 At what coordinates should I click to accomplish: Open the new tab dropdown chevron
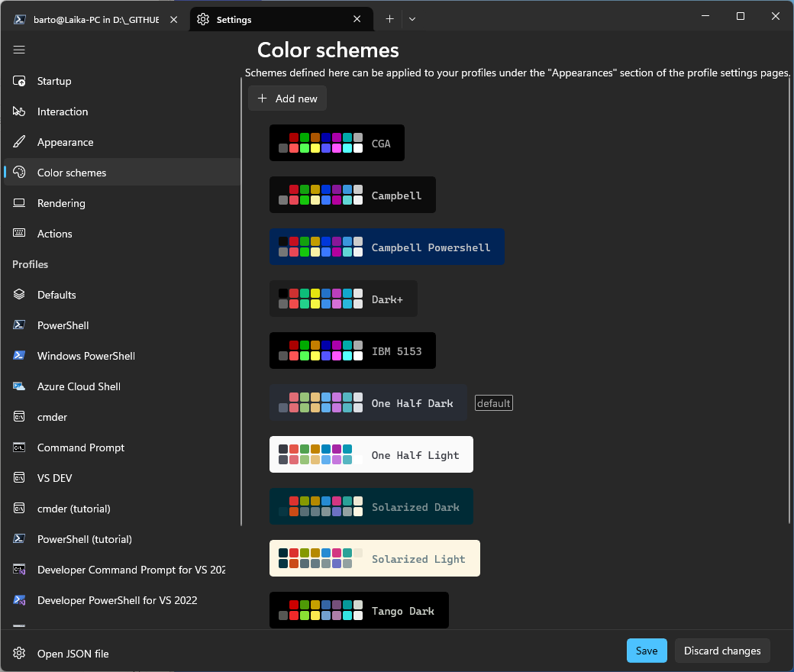tap(412, 19)
